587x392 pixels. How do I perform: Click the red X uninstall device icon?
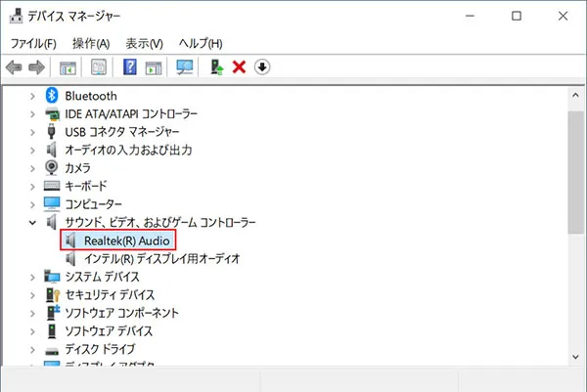point(239,67)
